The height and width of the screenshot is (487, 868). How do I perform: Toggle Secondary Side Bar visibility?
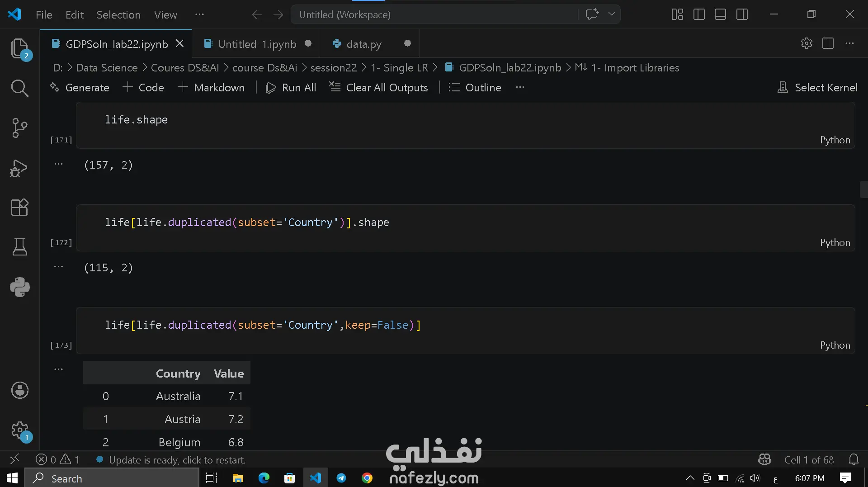(742, 14)
